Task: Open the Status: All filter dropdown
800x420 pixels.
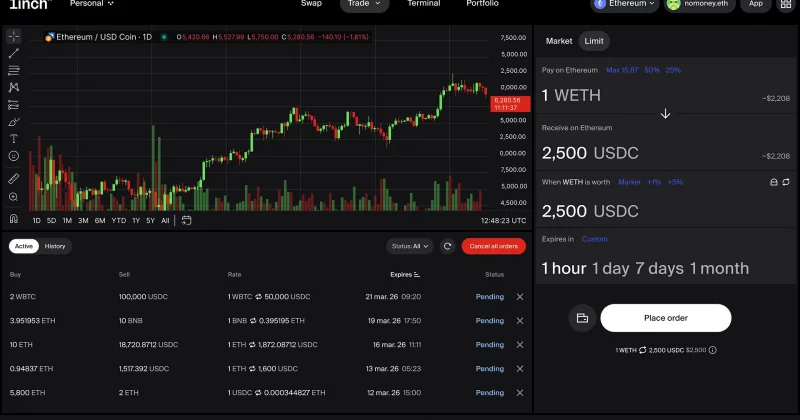Action: (x=410, y=246)
